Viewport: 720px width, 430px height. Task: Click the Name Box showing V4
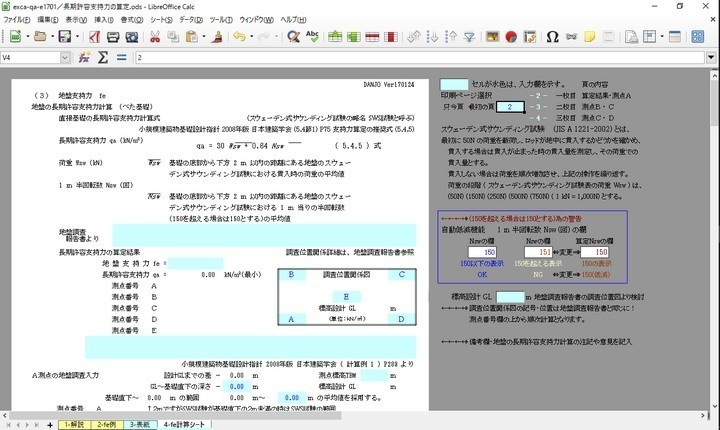(x=30, y=57)
